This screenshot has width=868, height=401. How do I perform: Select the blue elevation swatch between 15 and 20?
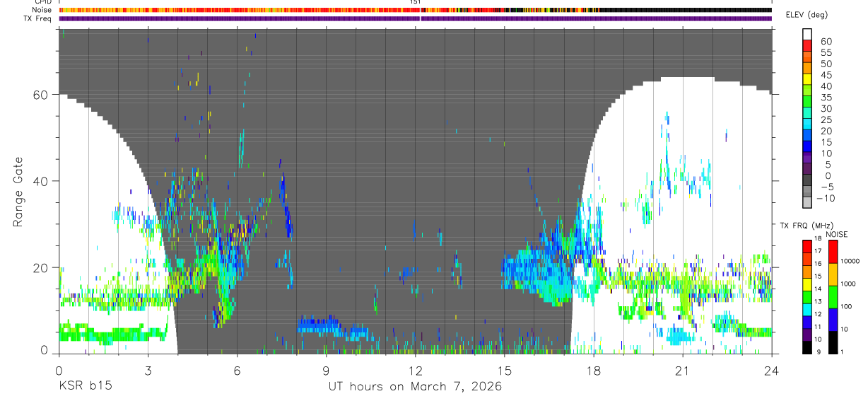807,136
